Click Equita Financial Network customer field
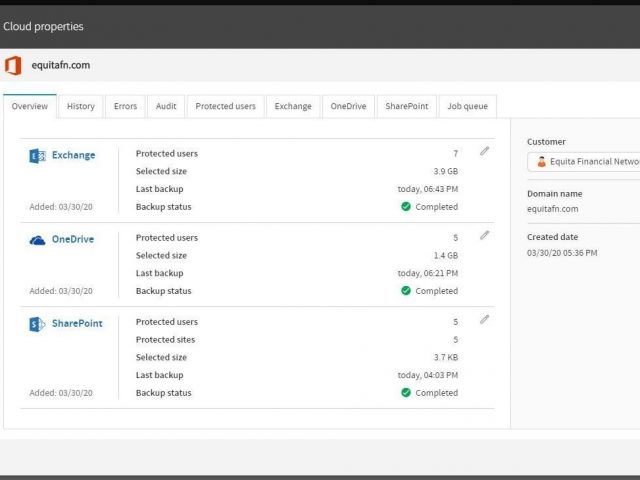 [x=584, y=162]
